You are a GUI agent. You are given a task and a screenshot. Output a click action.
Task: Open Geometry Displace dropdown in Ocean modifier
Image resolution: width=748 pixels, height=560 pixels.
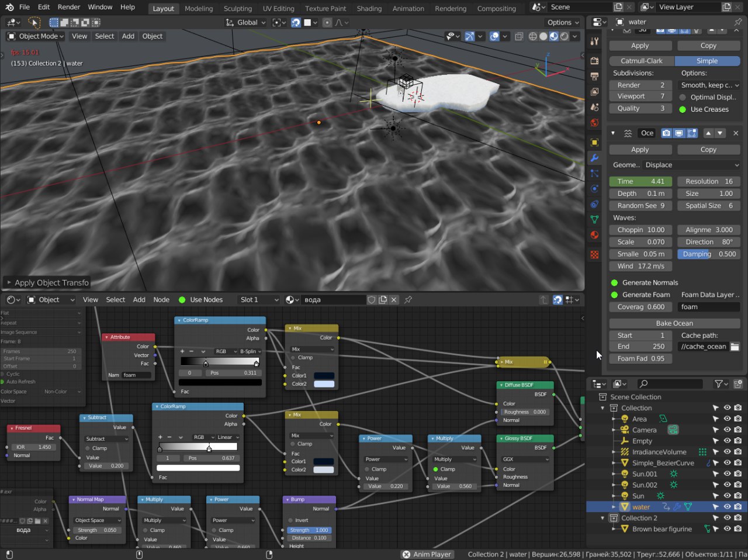click(692, 165)
